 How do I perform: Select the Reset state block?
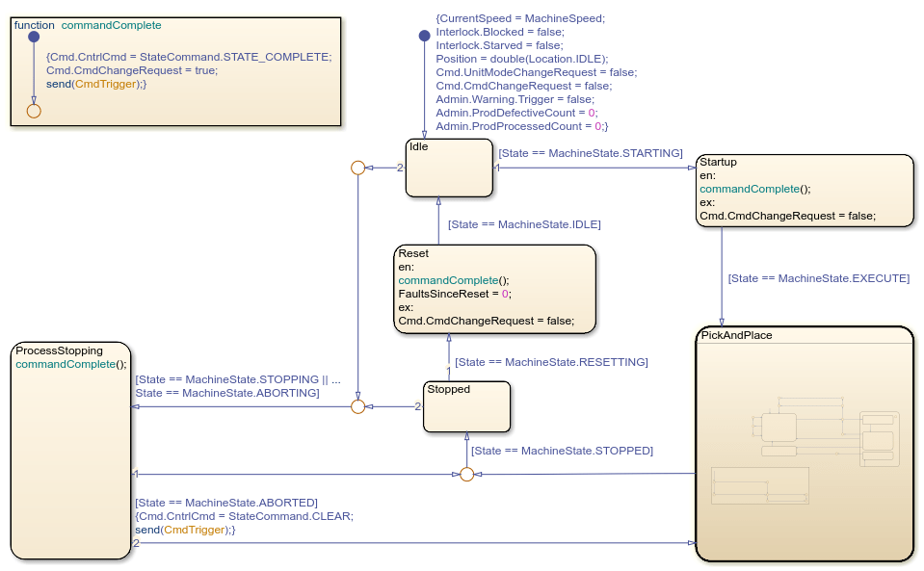coord(495,289)
